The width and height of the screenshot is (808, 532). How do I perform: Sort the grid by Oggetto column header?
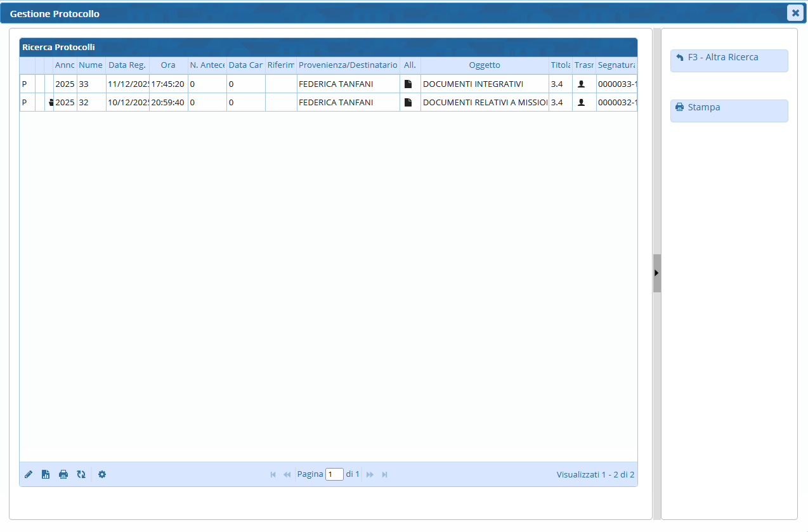[x=485, y=65]
